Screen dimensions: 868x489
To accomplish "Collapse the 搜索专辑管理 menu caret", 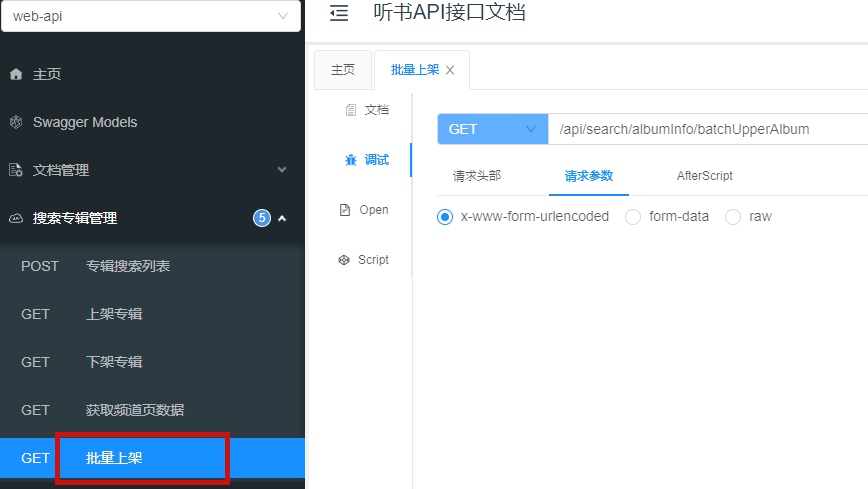I will click(282, 219).
